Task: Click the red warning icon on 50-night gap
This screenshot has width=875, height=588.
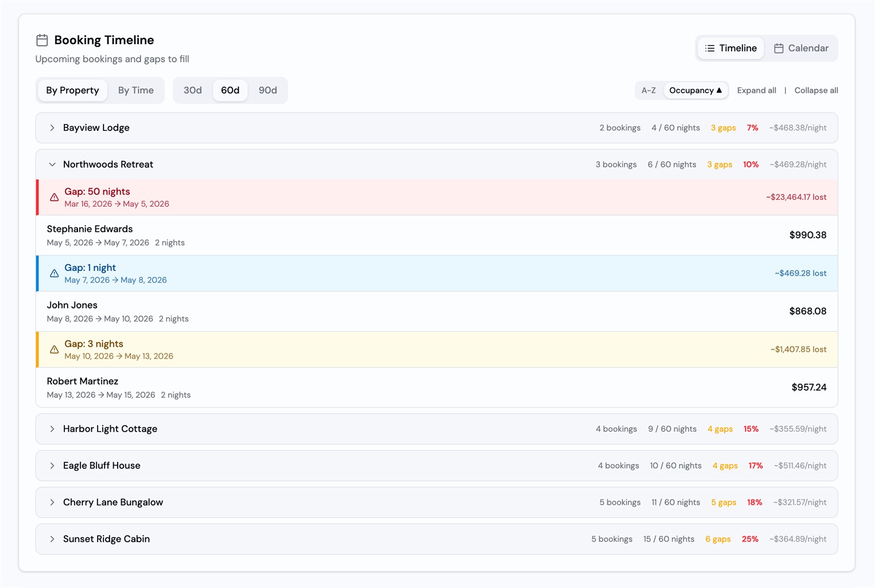Action: pyautogui.click(x=54, y=198)
